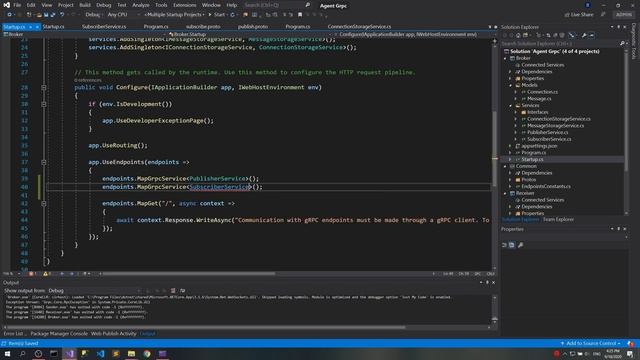Collapse the Common project node
640x360 pixels.
505,167
